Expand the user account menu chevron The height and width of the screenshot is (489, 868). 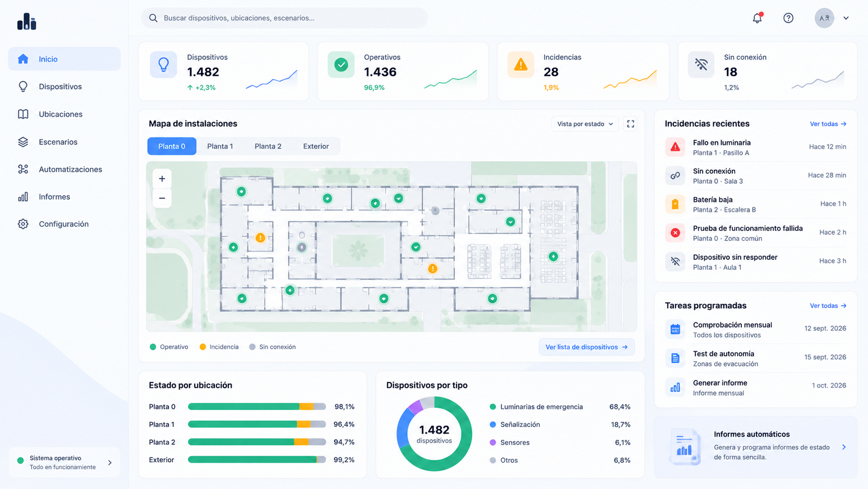(x=846, y=18)
